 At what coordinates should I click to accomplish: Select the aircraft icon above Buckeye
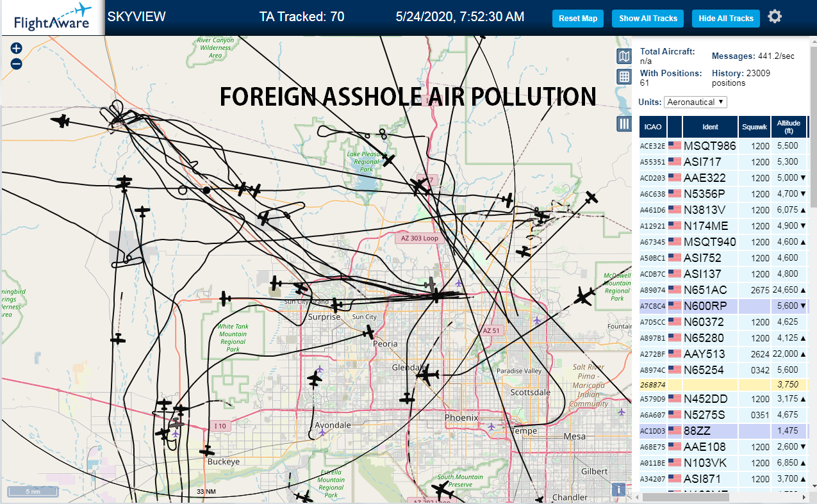tap(206, 451)
